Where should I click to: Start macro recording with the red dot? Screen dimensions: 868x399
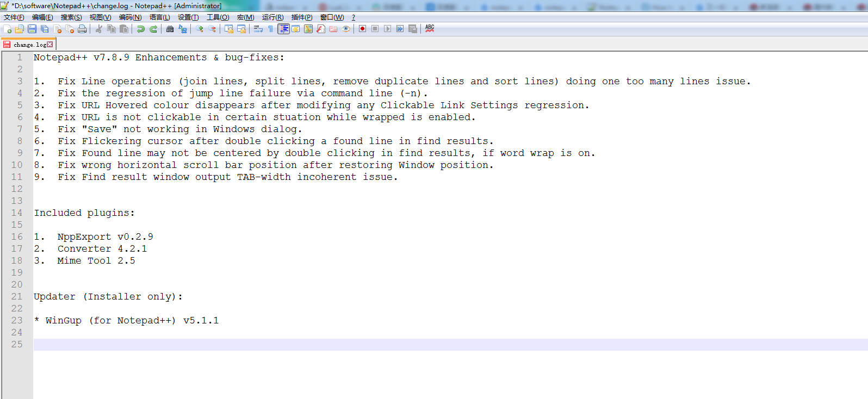point(363,29)
